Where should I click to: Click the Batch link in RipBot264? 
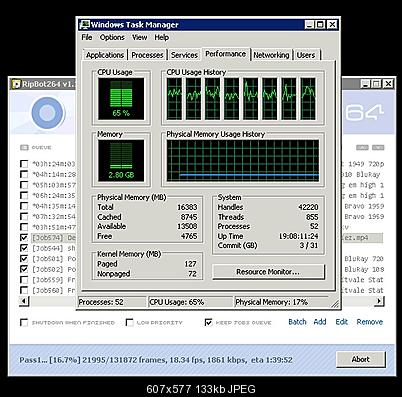point(297,322)
